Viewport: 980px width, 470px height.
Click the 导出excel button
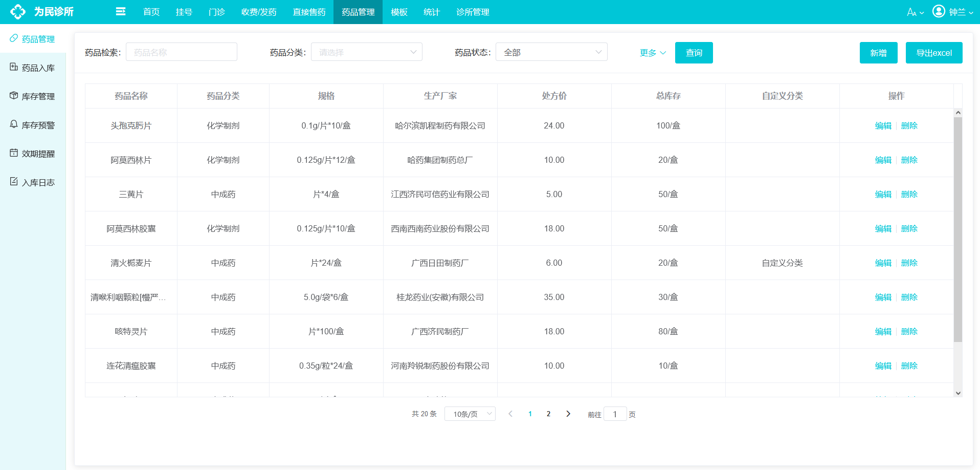[934, 53]
